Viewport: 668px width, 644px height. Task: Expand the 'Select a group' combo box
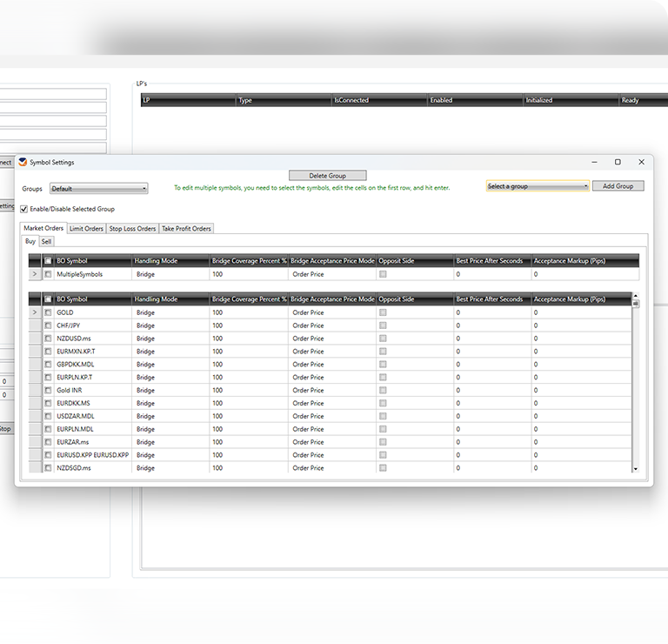(x=538, y=186)
